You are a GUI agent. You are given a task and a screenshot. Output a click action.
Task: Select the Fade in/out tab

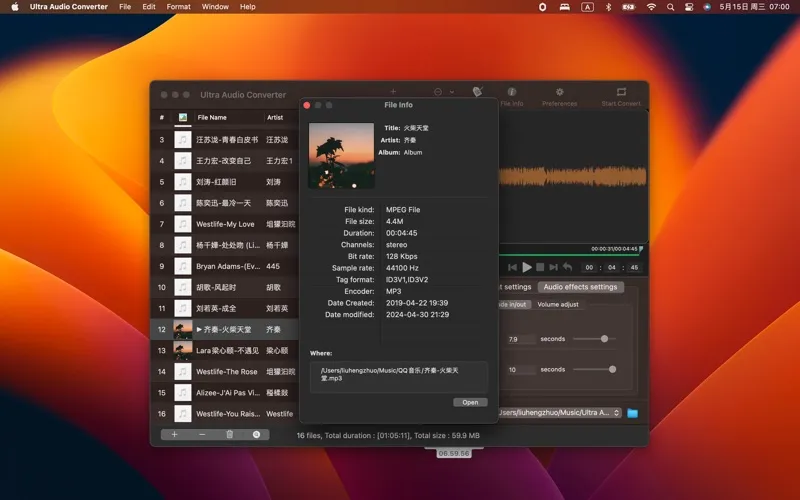[513, 305]
